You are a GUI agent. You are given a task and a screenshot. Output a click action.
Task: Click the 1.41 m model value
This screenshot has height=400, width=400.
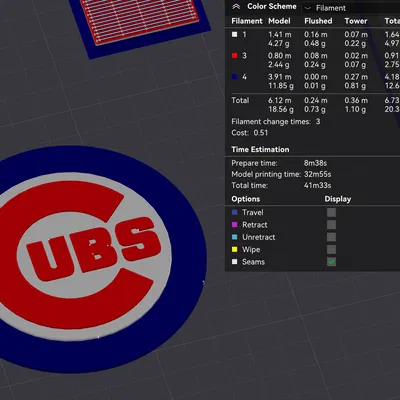[x=280, y=34]
